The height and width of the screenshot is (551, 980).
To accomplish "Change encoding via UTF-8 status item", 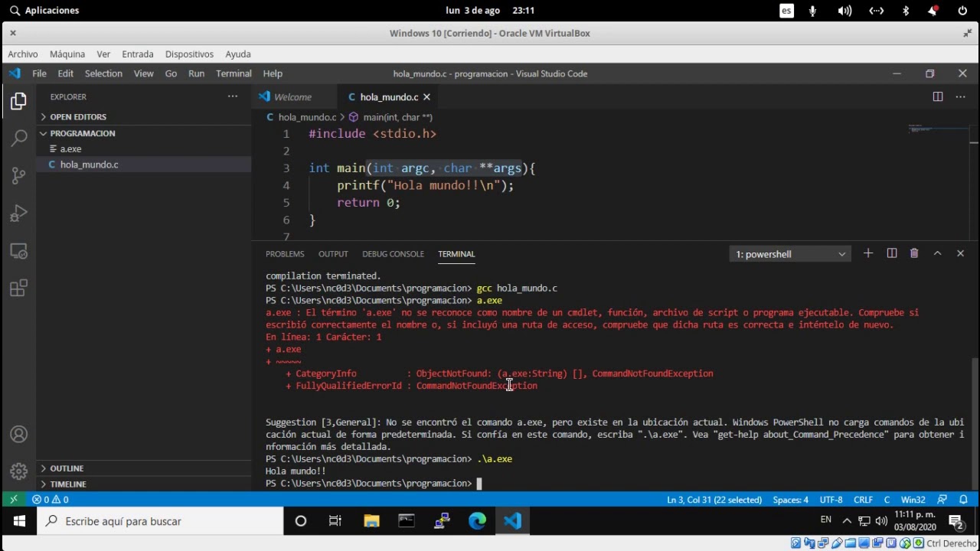I will (831, 500).
